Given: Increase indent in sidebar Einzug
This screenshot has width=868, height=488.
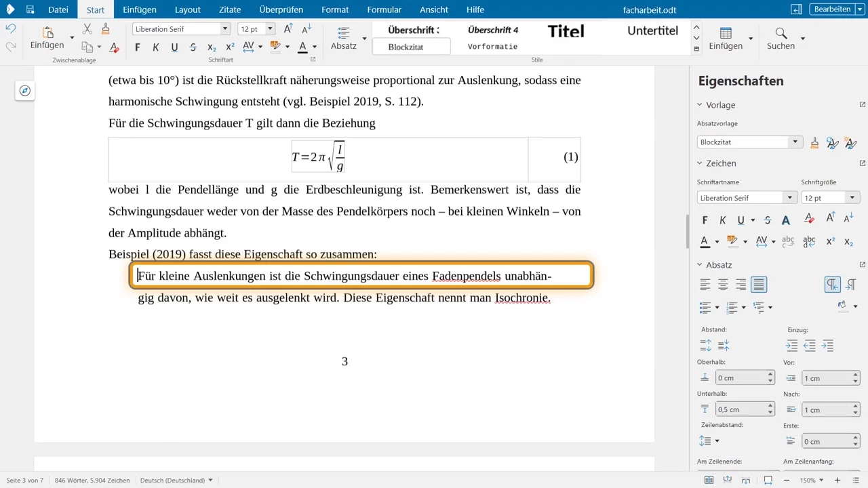Looking at the screenshot, I should pos(791,346).
